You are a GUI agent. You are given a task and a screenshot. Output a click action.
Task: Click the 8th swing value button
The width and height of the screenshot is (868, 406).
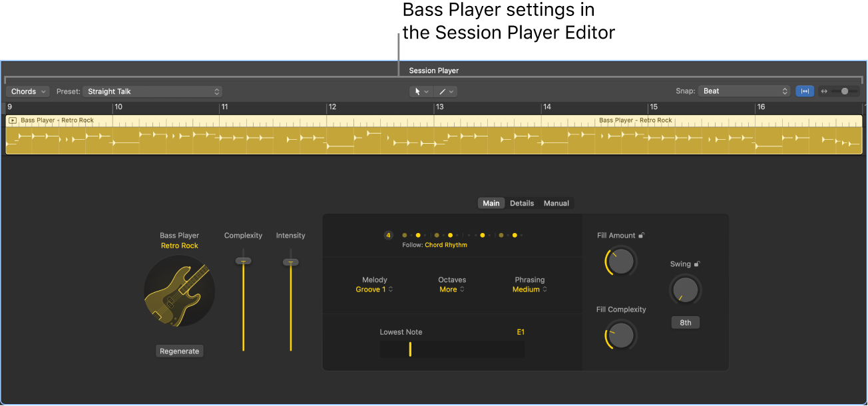(x=686, y=323)
